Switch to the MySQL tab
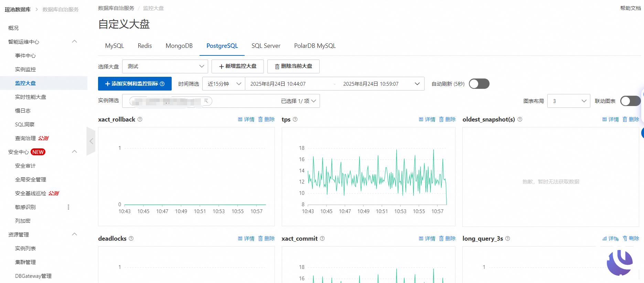Viewport: 644px width, 283px height. coord(115,46)
